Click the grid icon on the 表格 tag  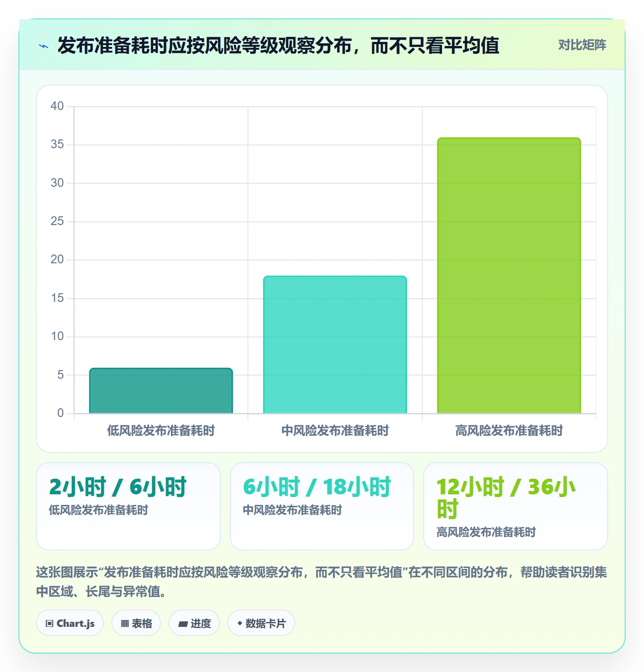[x=125, y=624]
